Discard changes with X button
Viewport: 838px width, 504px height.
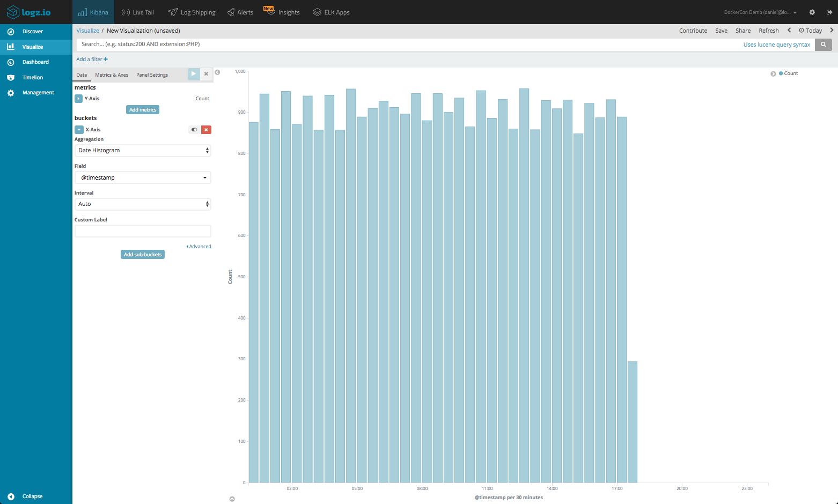(206, 74)
